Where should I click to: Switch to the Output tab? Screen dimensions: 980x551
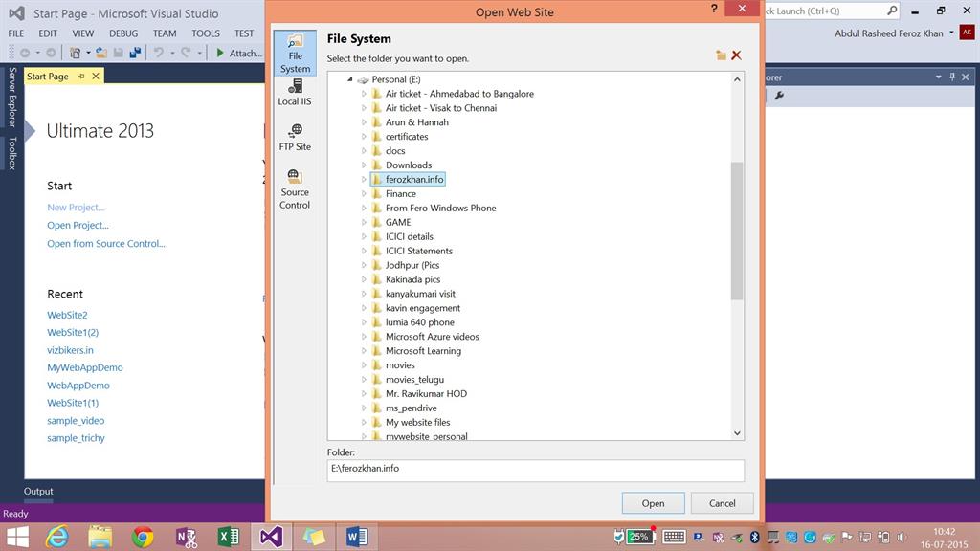(x=38, y=491)
